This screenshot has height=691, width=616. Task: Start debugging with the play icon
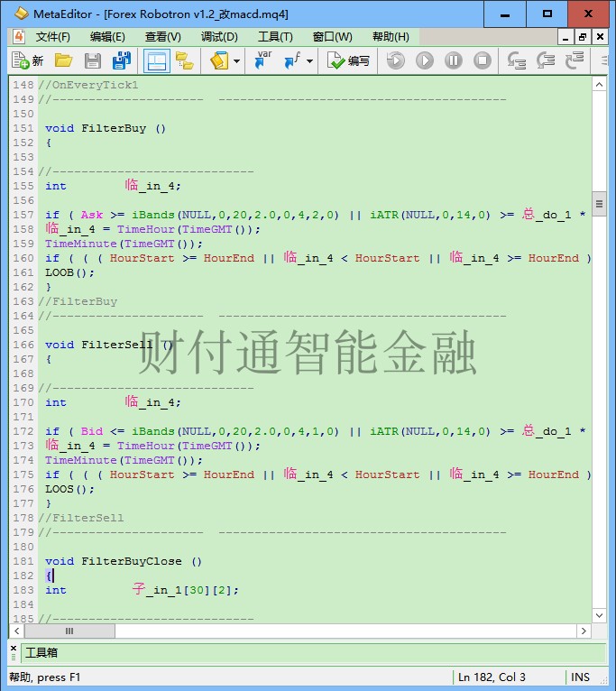(x=424, y=60)
